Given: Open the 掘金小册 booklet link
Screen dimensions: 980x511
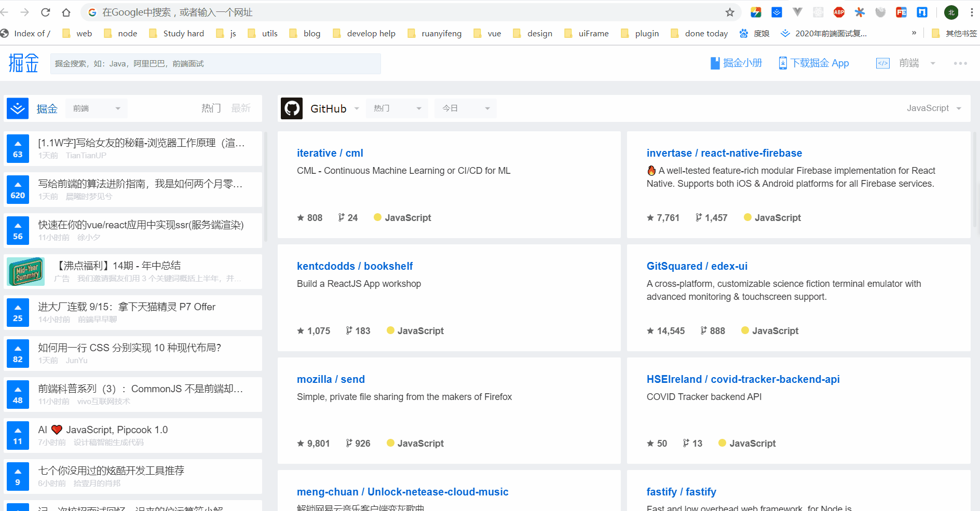Looking at the screenshot, I should pos(736,63).
